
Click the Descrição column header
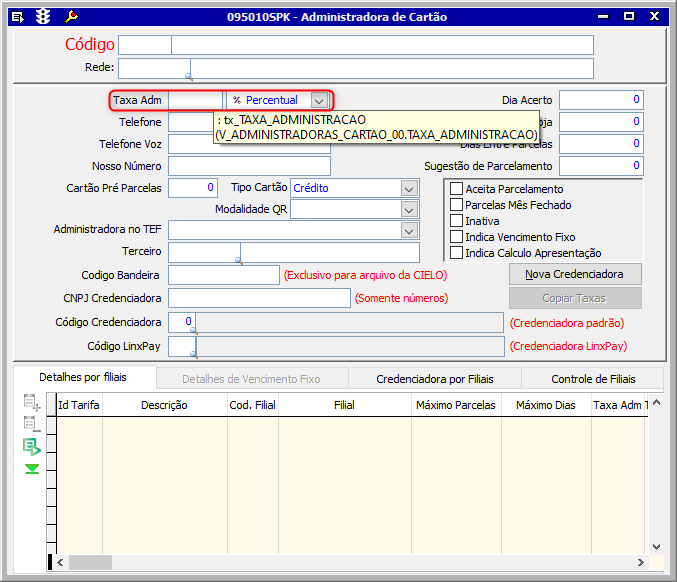pyautogui.click(x=165, y=405)
